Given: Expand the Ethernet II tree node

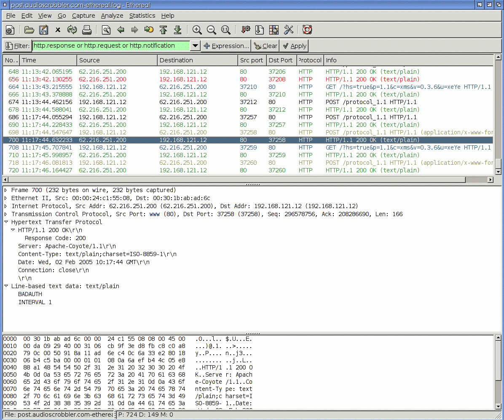Looking at the screenshot, I should click(6, 198).
